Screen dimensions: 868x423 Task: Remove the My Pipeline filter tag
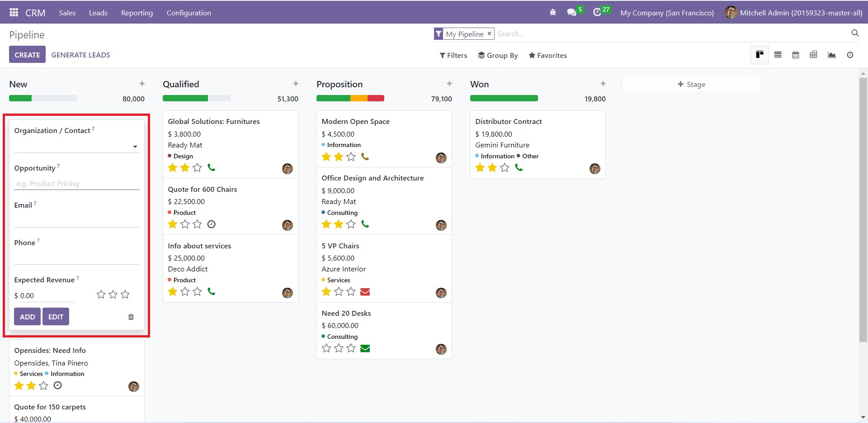click(489, 33)
